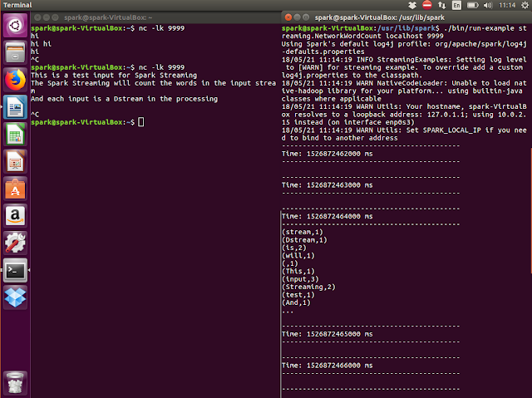Click 'Time: 1526872466000 ms' line
The image size is (532, 398).
click(x=327, y=366)
